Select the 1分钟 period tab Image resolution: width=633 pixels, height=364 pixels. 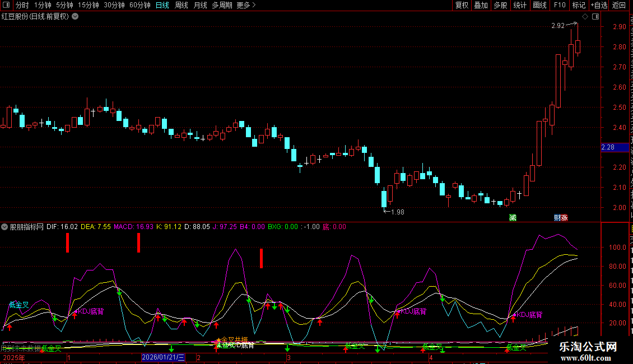43,5
